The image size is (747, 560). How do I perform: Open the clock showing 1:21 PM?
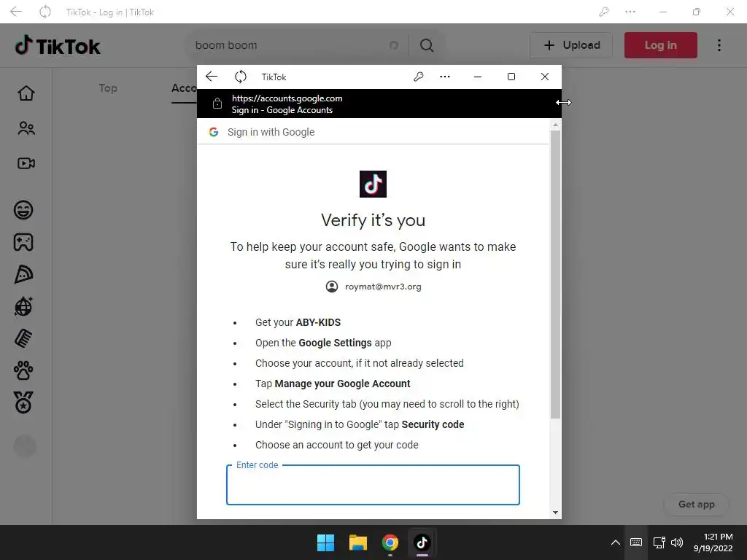point(713,542)
